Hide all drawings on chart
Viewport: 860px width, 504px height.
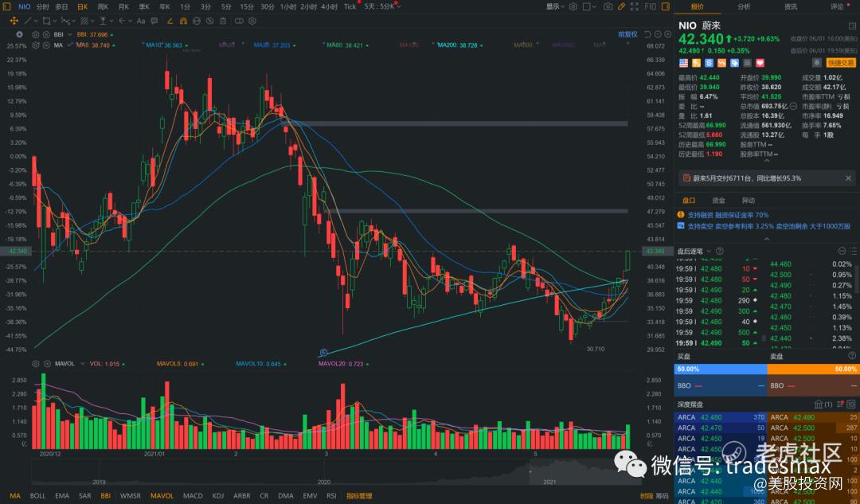(209, 21)
